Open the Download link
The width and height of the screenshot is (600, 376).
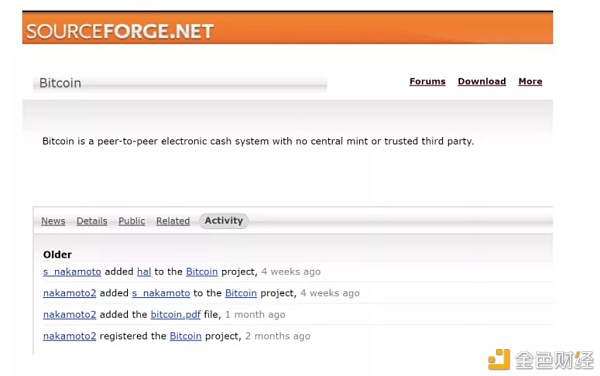[x=482, y=81]
